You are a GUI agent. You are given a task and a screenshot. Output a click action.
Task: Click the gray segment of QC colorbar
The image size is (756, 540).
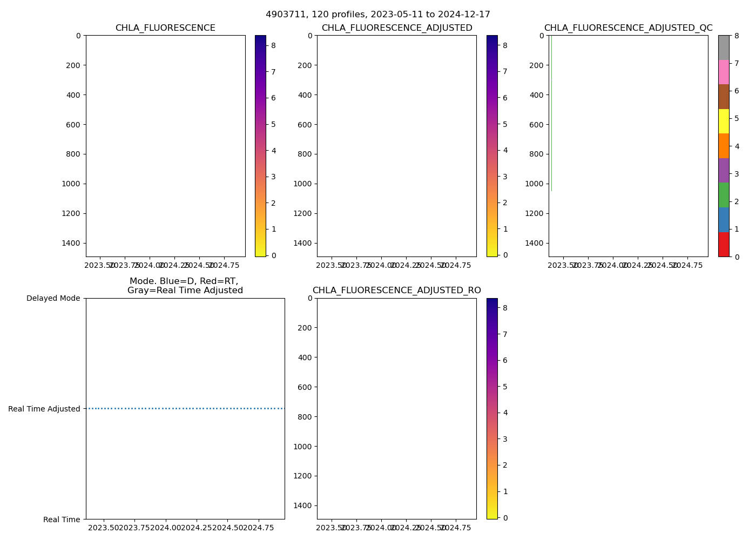[x=724, y=48]
